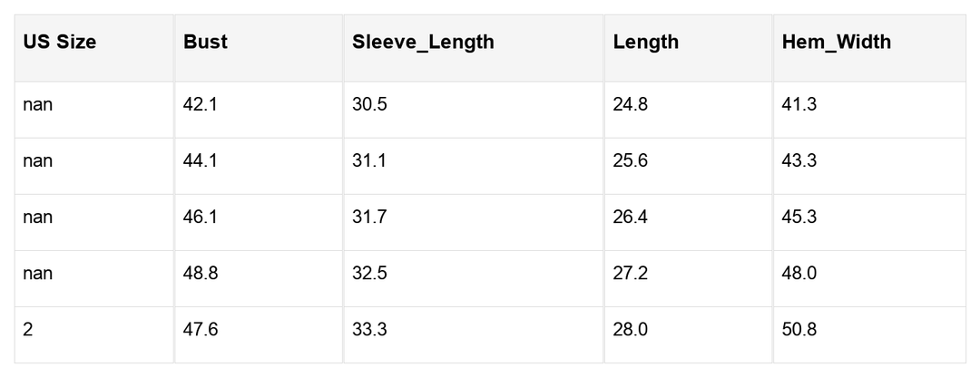The image size is (980, 377).
Task: Select the US Size cell showing 2
Action: pos(28,330)
